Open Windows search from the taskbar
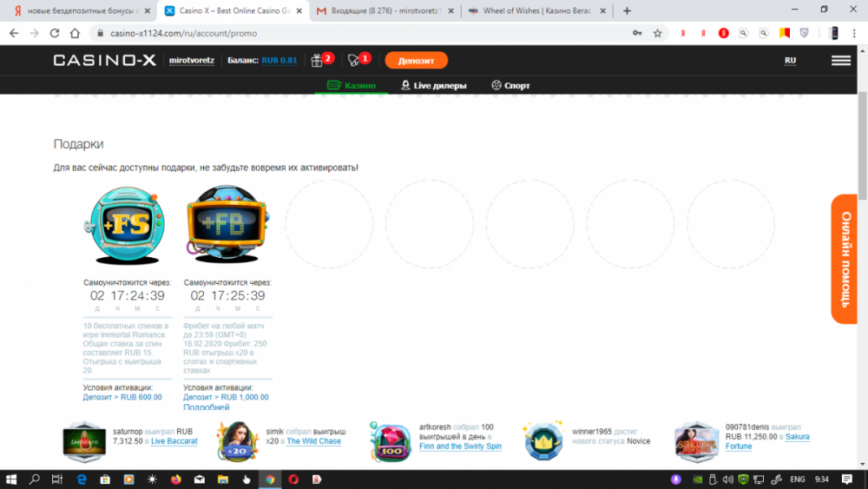The image size is (868, 489). pyautogui.click(x=35, y=479)
